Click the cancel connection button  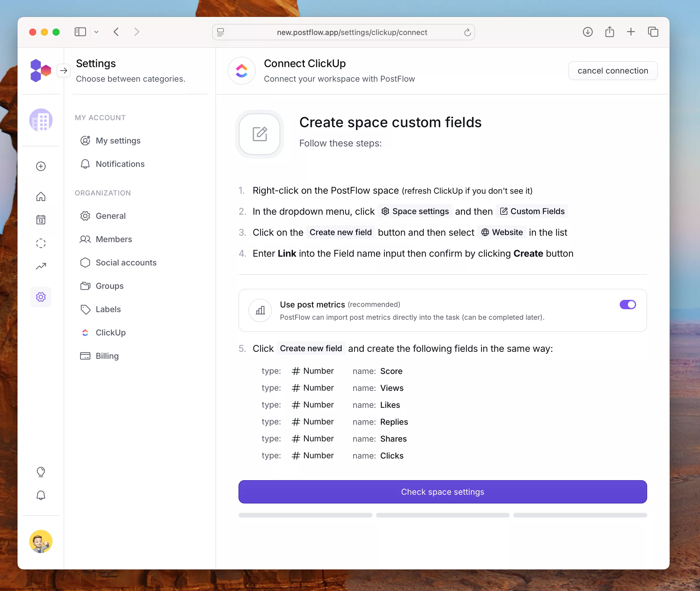coord(613,71)
